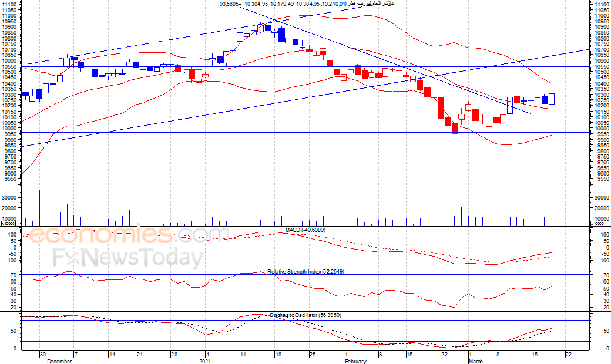611x364 pixels.
Task: Click the latest white candlestick at chart right
Action: (552, 99)
